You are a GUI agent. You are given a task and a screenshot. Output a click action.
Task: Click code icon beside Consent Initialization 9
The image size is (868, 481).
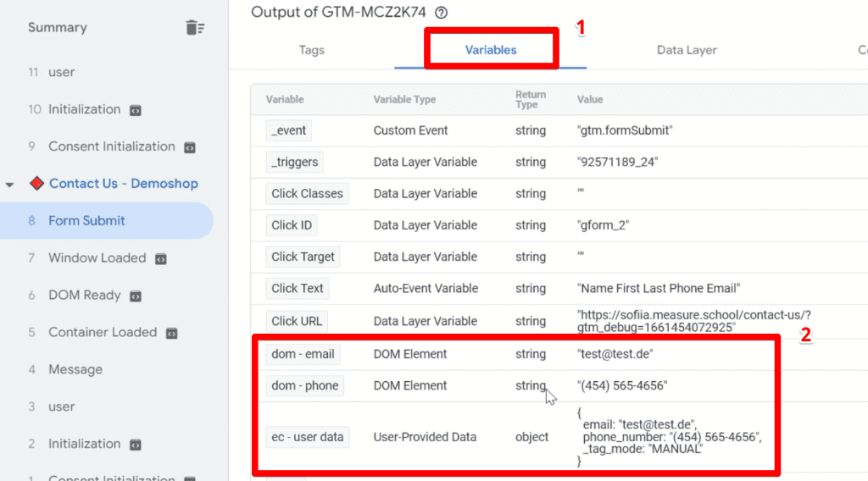click(x=190, y=147)
